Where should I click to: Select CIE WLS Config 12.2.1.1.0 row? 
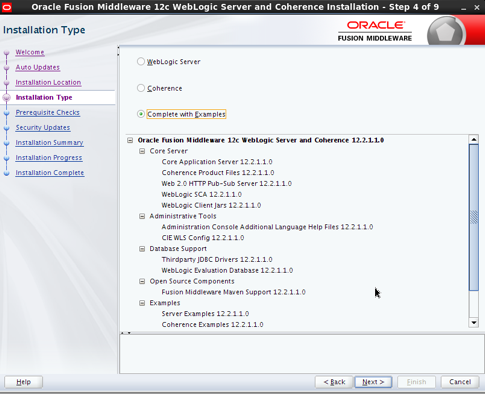coord(203,238)
